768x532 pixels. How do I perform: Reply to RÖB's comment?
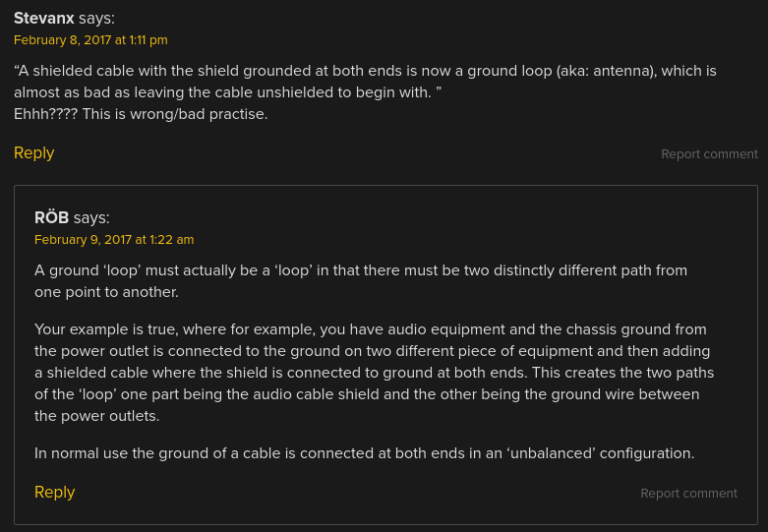point(55,493)
